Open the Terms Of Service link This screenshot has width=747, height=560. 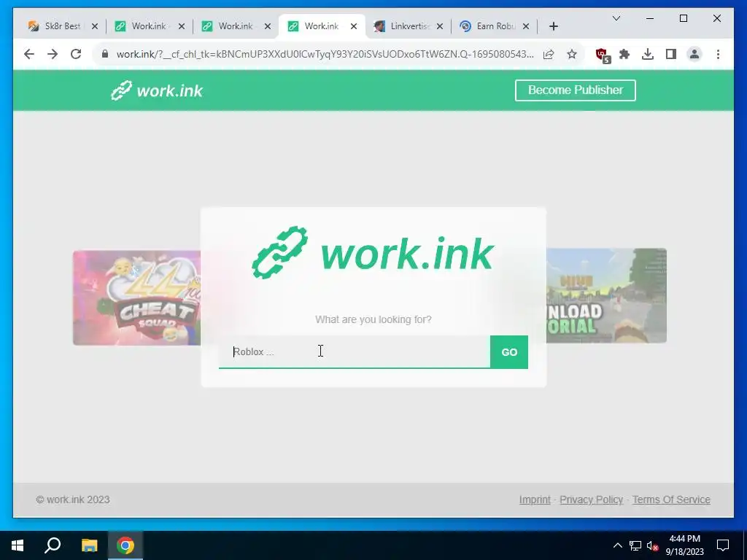point(671,499)
